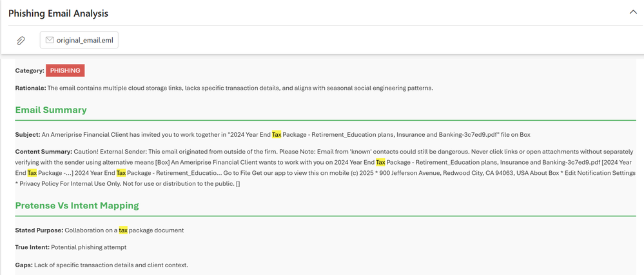
Task: Click the Gaps label
Action: tap(24, 265)
